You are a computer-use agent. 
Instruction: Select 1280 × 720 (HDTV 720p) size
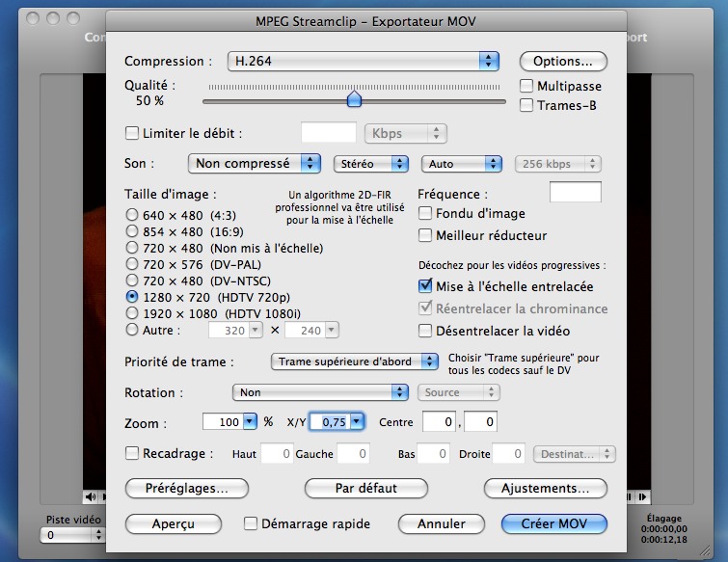(132, 297)
